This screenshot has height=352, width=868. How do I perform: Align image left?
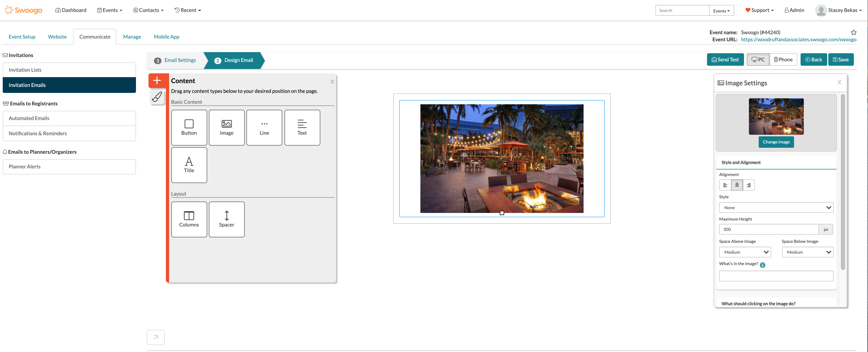(x=725, y=185)
